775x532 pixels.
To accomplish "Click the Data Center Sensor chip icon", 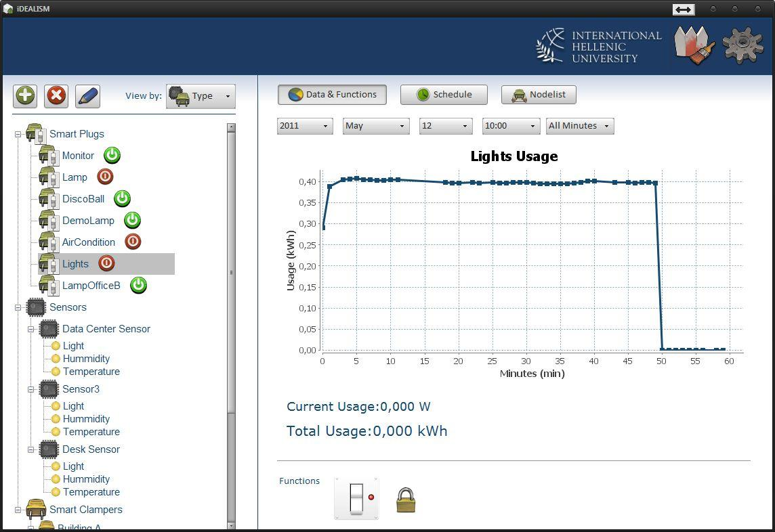I will click(49, 329).
